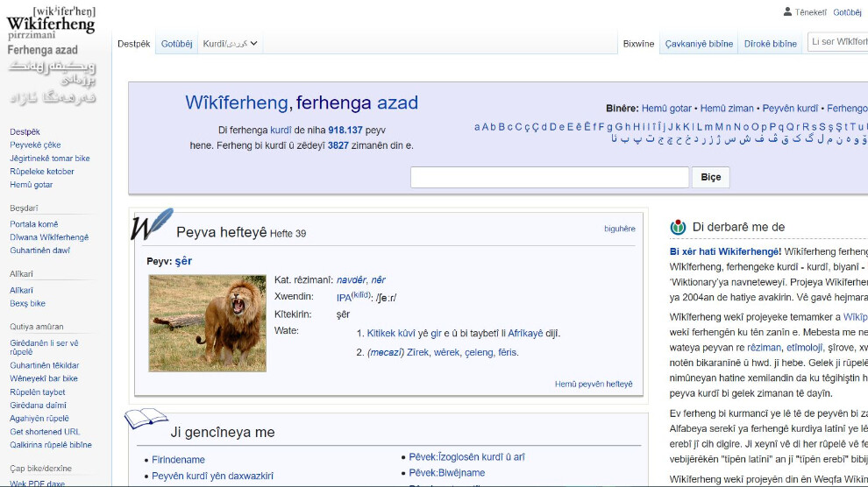The width and height of the screenshot is (868, 487).
Task: Click Get shortened URL
Action: point(45,432)
